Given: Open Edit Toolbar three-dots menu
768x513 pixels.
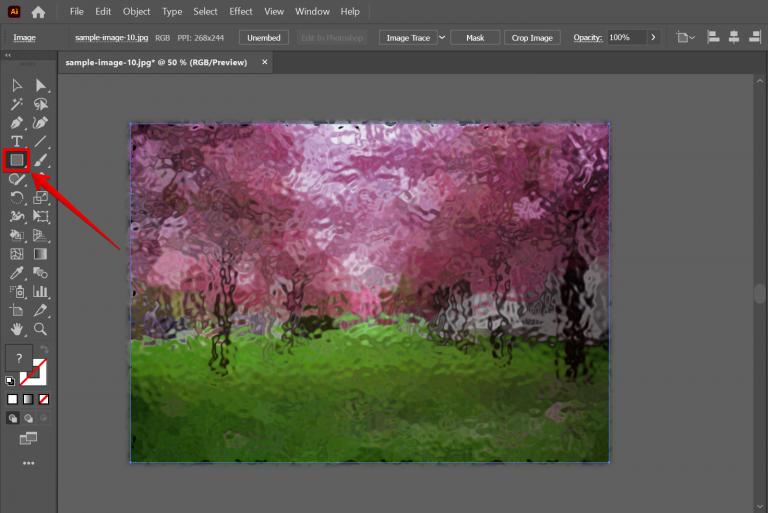Looking at the screenshot, I should point(28,463).
